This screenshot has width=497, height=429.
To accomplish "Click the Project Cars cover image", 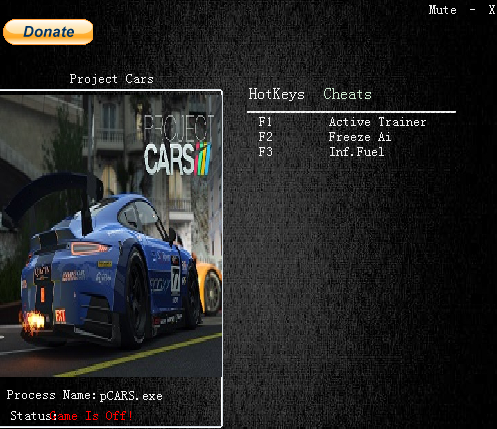I will point(111,236).
